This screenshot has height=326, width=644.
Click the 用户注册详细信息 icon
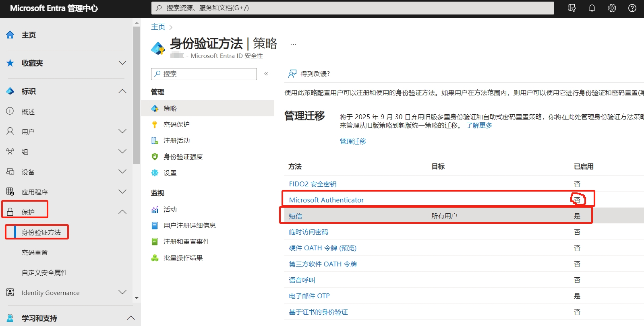click(155, 225)
